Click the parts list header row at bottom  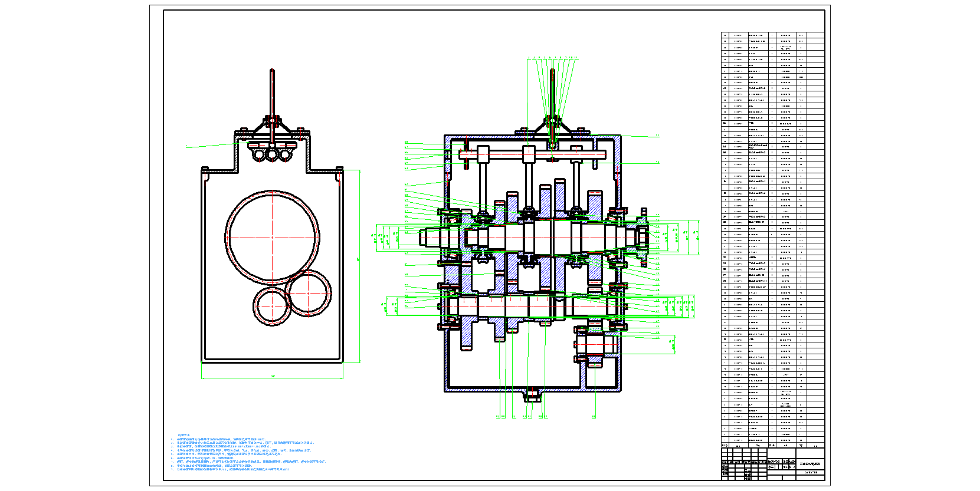[x=772, y=446]
